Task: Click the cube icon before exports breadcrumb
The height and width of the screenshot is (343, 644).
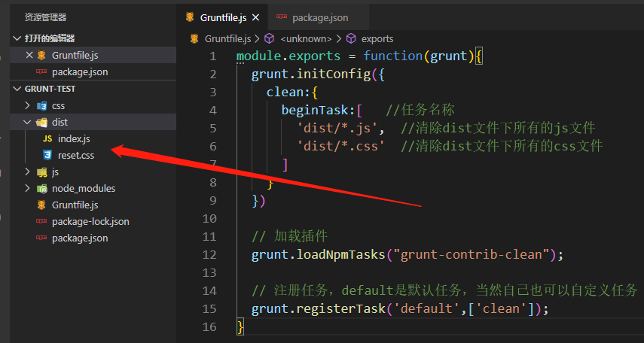Action: point(351,38)
